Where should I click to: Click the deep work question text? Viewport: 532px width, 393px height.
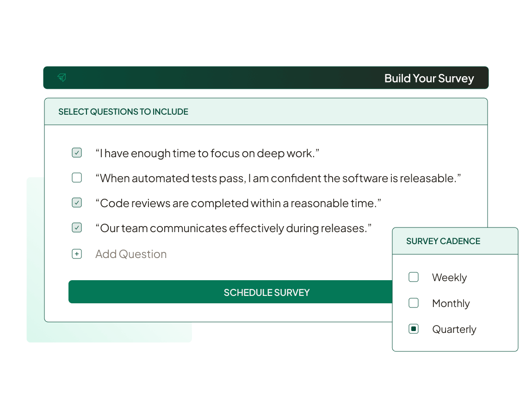pos(206,153)
